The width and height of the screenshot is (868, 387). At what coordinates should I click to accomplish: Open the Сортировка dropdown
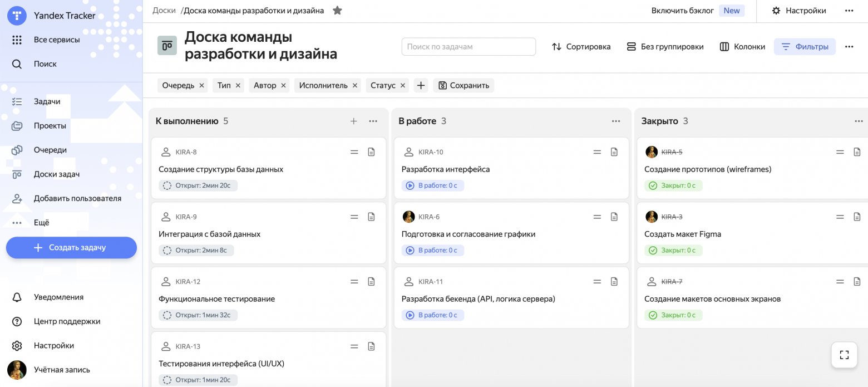pyautogui.click(x=581, y=47)
